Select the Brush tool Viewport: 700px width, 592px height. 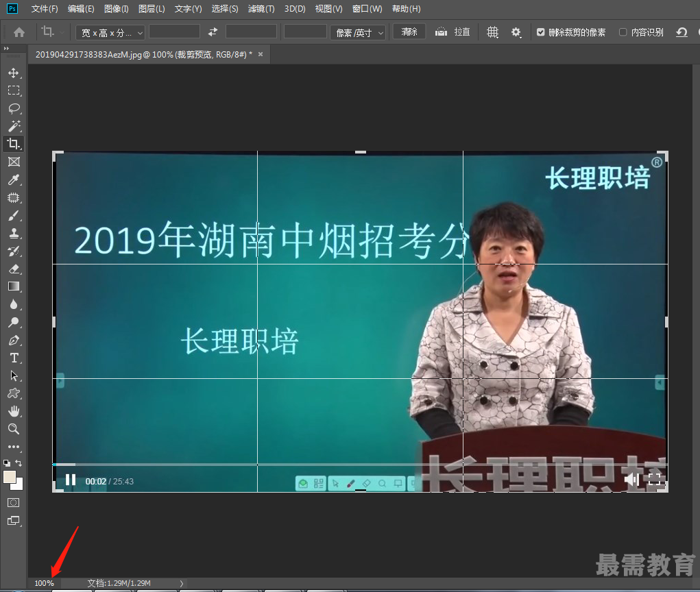[14, 215]
